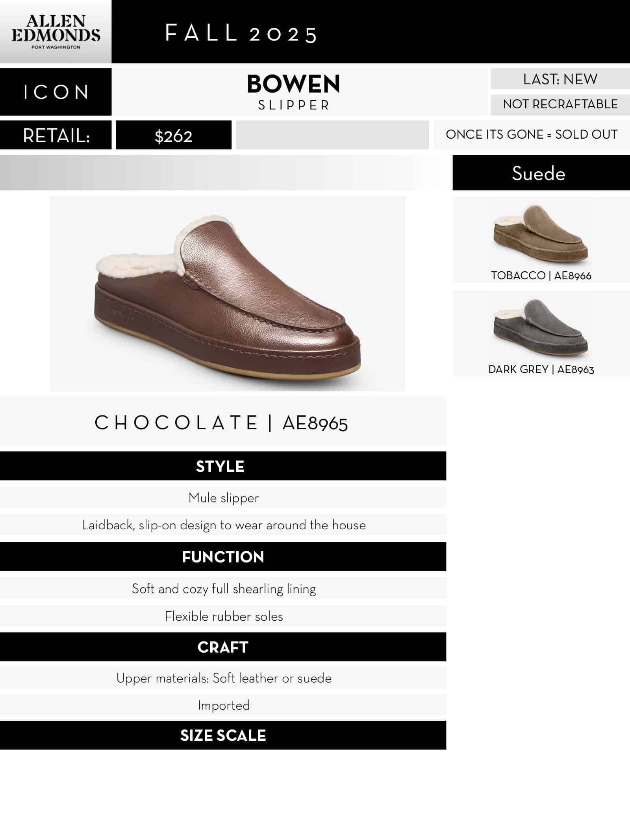Image resolution: width=630 pixels, height=840 pixels.
Task: Select the Tobacco suede slipper thumbnail
Action: (541, 234)
